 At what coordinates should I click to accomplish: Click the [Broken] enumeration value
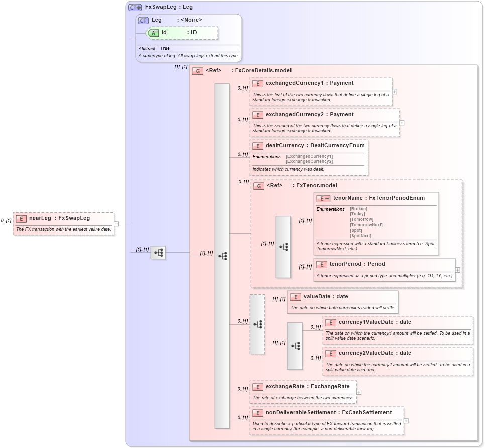coord(358,209)
